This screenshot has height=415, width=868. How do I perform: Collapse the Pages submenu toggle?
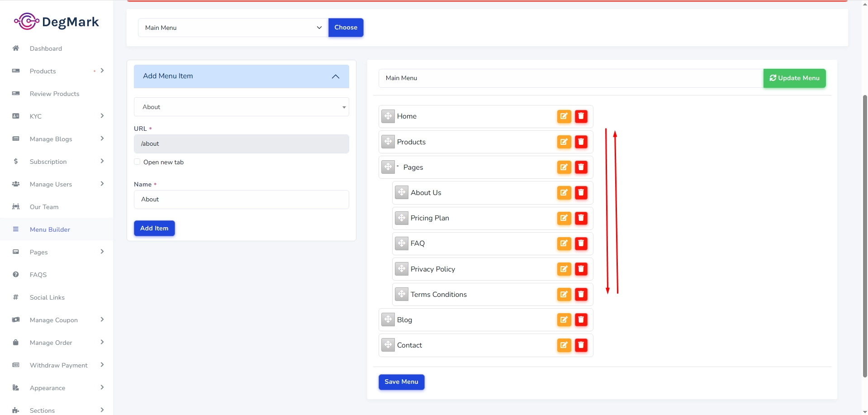pyautogui.click(x=398, y=166)
